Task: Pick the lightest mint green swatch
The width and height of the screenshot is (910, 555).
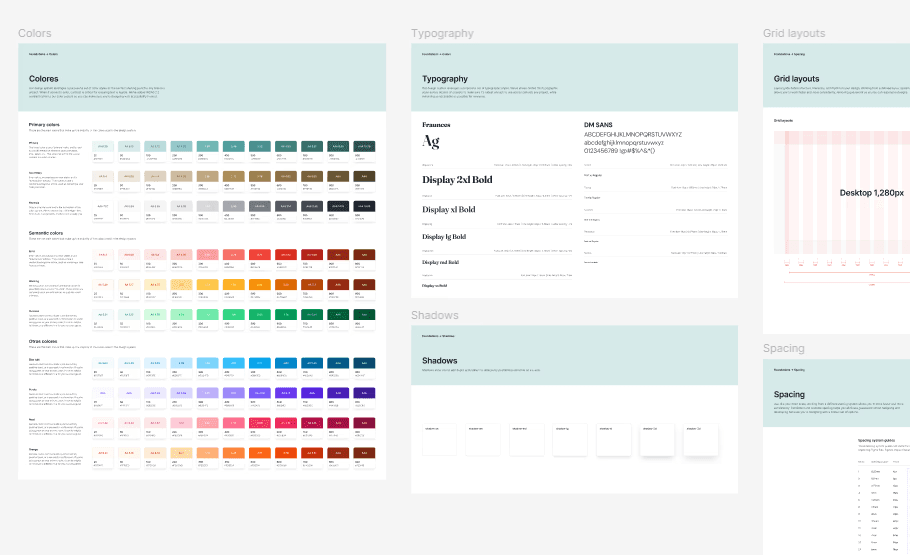Action: (x=103, y=315)
